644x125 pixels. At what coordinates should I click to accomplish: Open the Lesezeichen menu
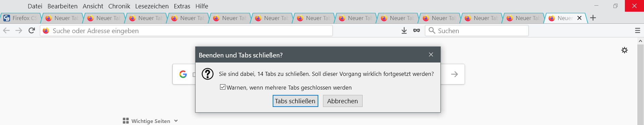pyautogui.click(x=152, y=6)
